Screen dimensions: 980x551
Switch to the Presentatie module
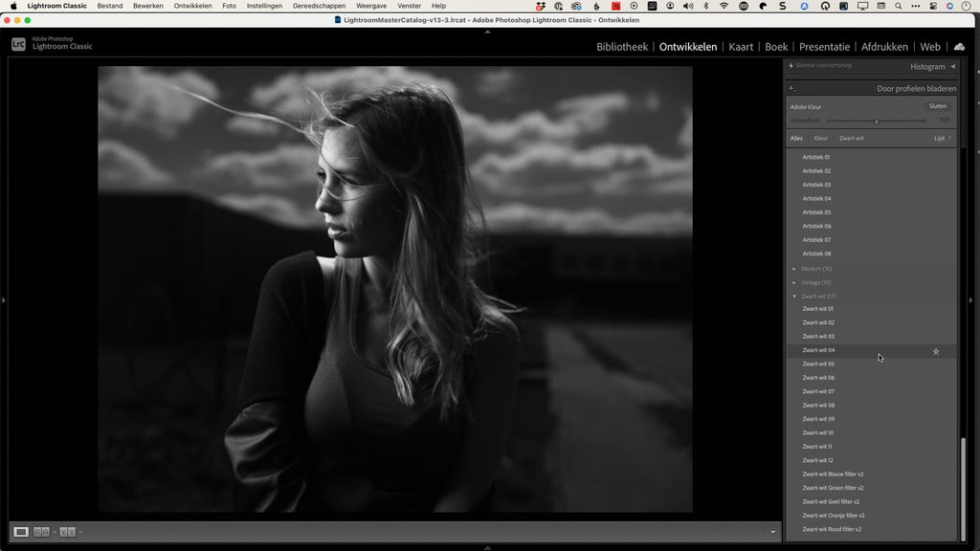[x=824, y=47]
